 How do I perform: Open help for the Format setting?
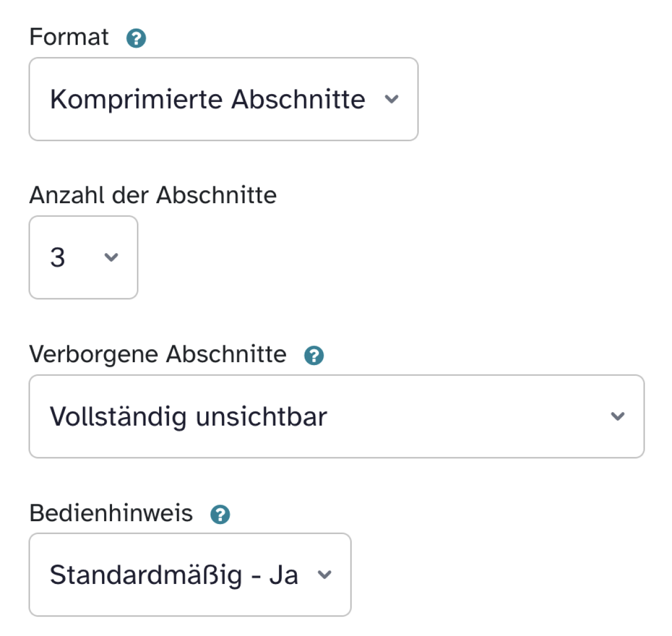[136, 39]
